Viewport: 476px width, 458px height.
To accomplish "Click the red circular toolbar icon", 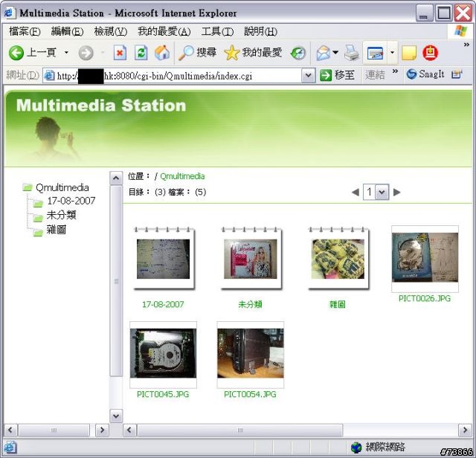I will [430, 53].
